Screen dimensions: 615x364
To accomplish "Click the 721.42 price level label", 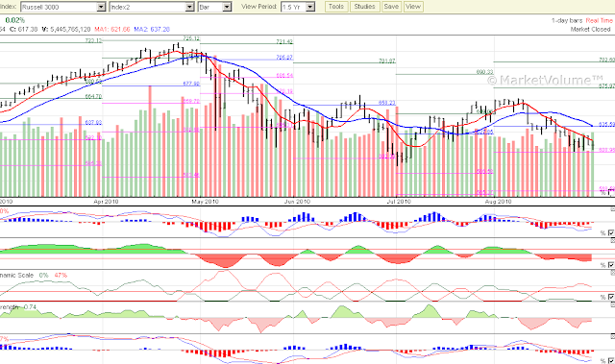I will (x=284, y=41).
